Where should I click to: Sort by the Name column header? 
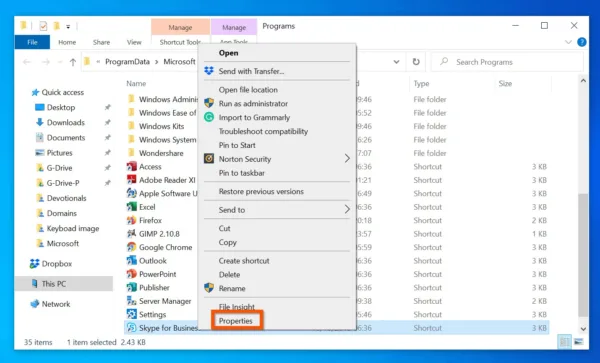(136, 83)
